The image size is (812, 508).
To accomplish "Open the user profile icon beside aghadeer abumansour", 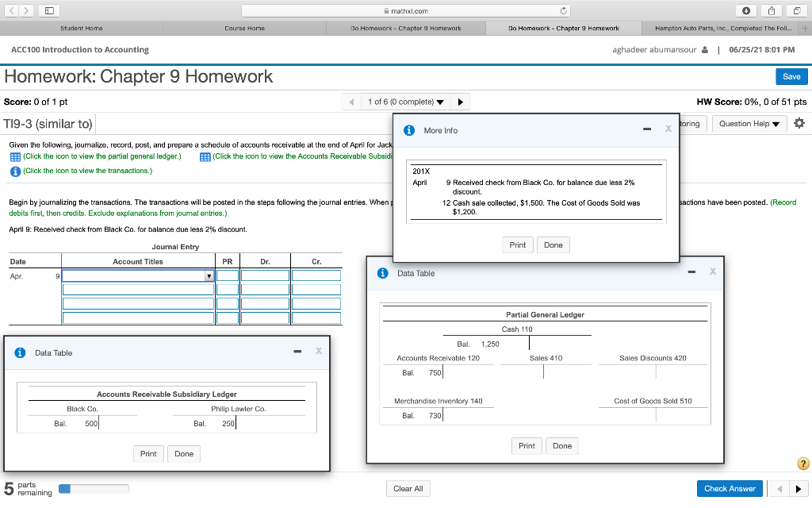I will [x=705, y=50].
